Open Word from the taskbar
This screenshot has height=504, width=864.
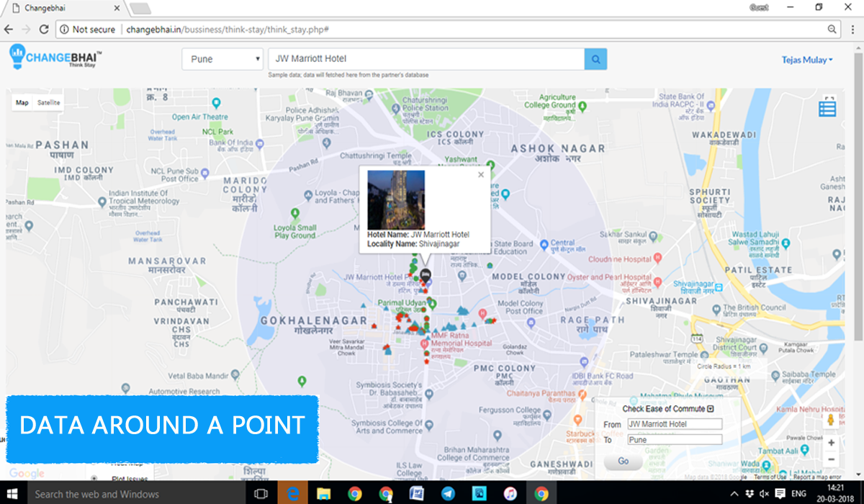[417, 494]
